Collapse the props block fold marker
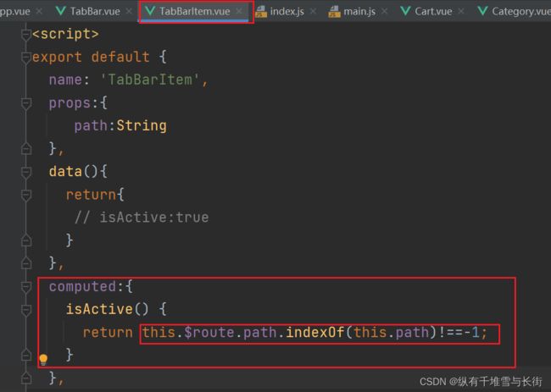 (26, 103)
